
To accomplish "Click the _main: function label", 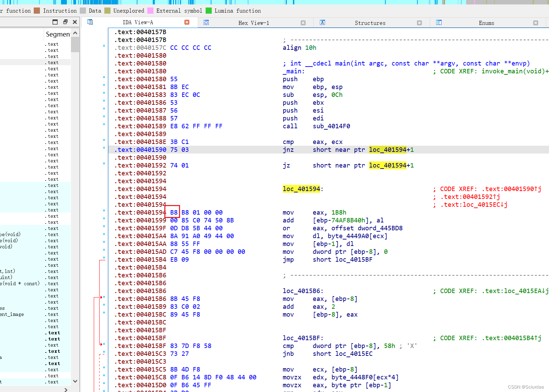I will click(x=294, y=71).
